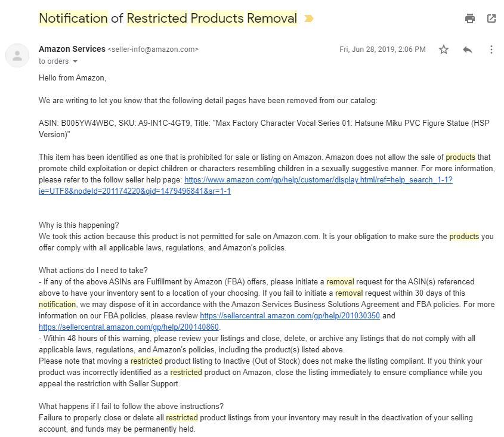Click 'What actions do I need to take?' heading
The width and height of the screenshot is (504, 437).
click(x=93, y=270)
